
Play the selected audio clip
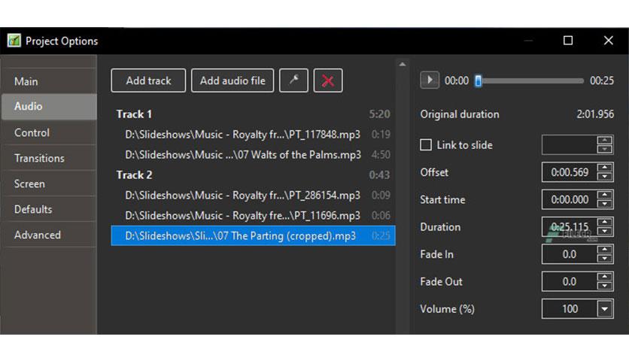[429, 80]
